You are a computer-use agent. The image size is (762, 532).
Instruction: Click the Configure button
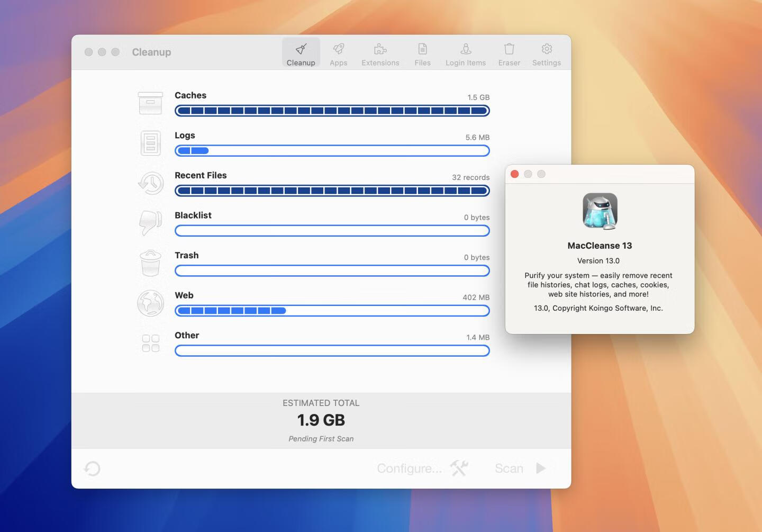(x=422, y=468)
